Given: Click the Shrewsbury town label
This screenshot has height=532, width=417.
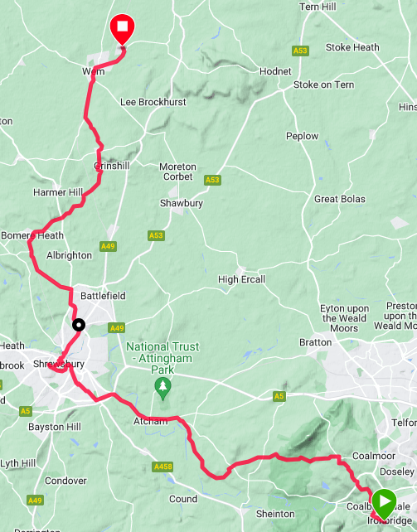Looking at the screenshot, I should [59, 364].
